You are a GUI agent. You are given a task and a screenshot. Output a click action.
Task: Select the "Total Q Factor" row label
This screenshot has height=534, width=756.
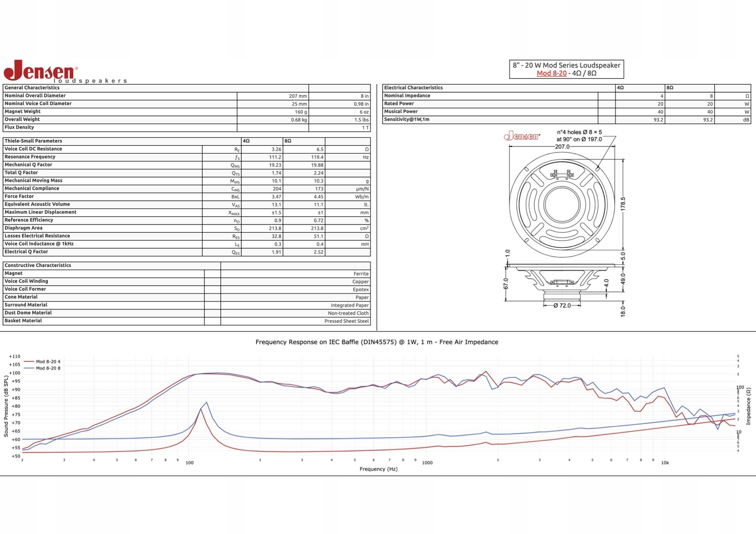pos(21,173)
